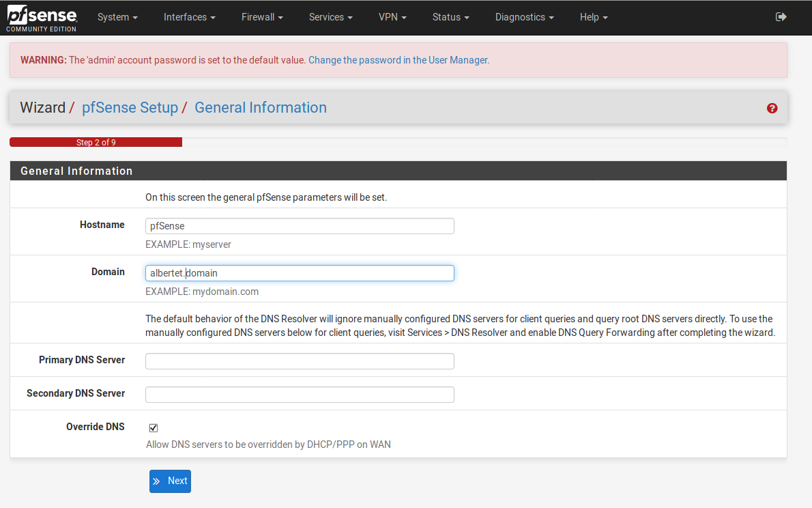Click the logout icon in navbar

click(x=781, y=17)
